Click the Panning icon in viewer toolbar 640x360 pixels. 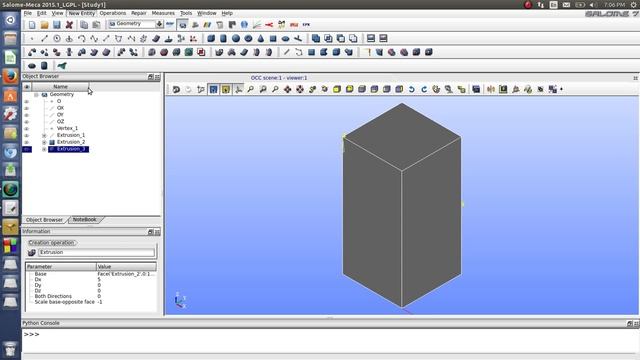pos(287,89)
